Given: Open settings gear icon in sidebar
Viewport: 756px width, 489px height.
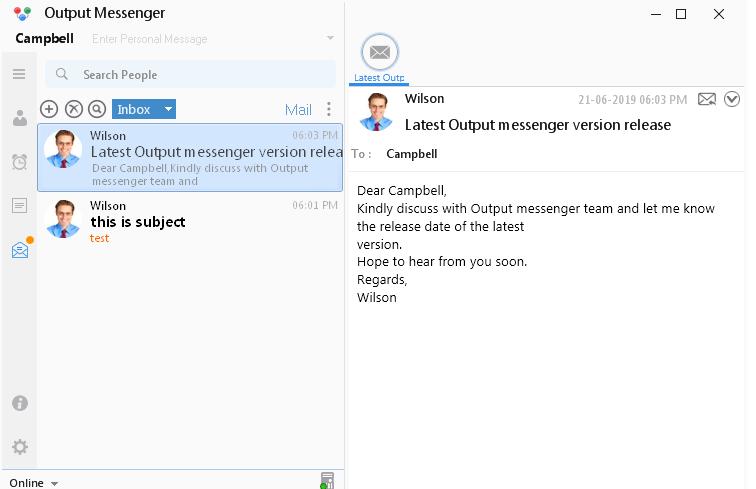Looking at the screenshot, I should coord(20,447).
